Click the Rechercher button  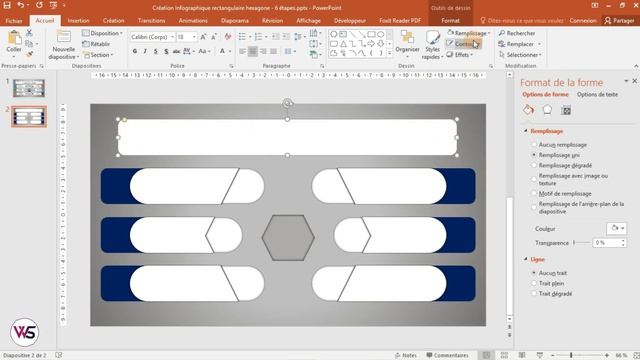tap(517, 33)
